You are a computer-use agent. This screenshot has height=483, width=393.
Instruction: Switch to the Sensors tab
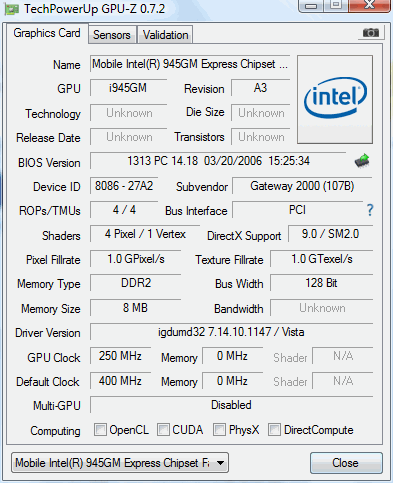click(112, 35)
